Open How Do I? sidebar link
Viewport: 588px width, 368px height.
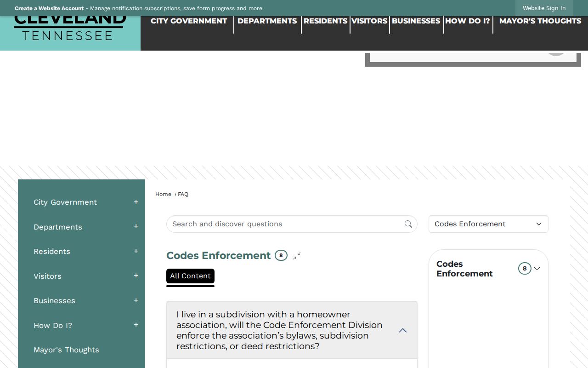pyautogui.click(x=53, y=325)
